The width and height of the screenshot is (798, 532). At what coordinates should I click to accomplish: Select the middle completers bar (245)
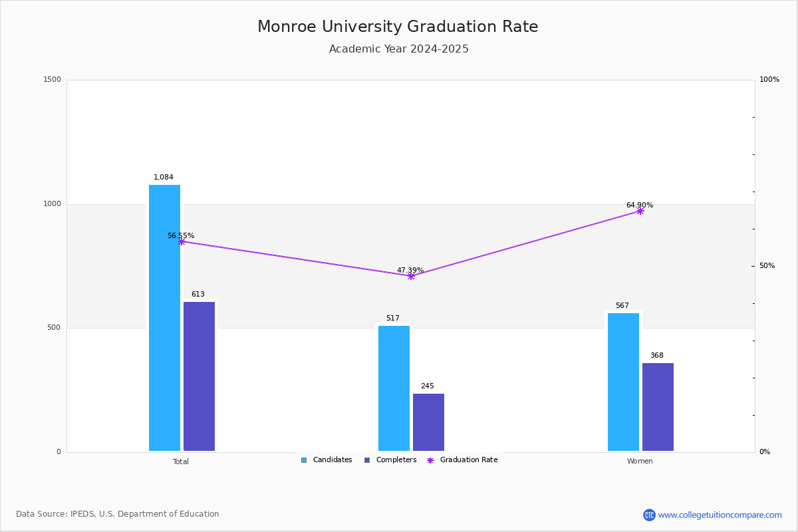point(428,422)
